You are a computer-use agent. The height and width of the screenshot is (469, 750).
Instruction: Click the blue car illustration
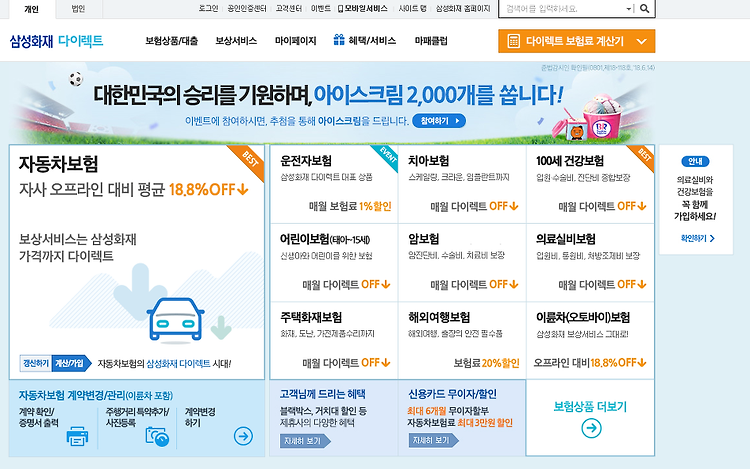click(176, 319)
